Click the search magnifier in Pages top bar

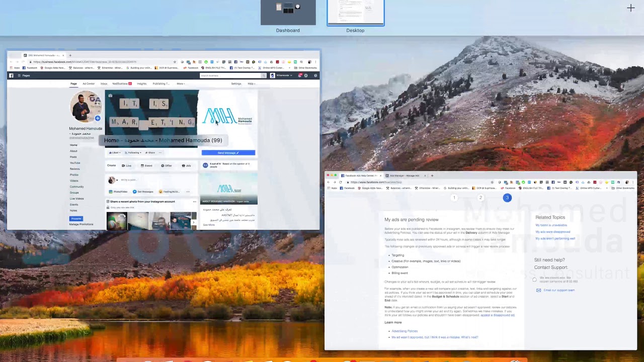pyautogui.click(x=263, y=75)
